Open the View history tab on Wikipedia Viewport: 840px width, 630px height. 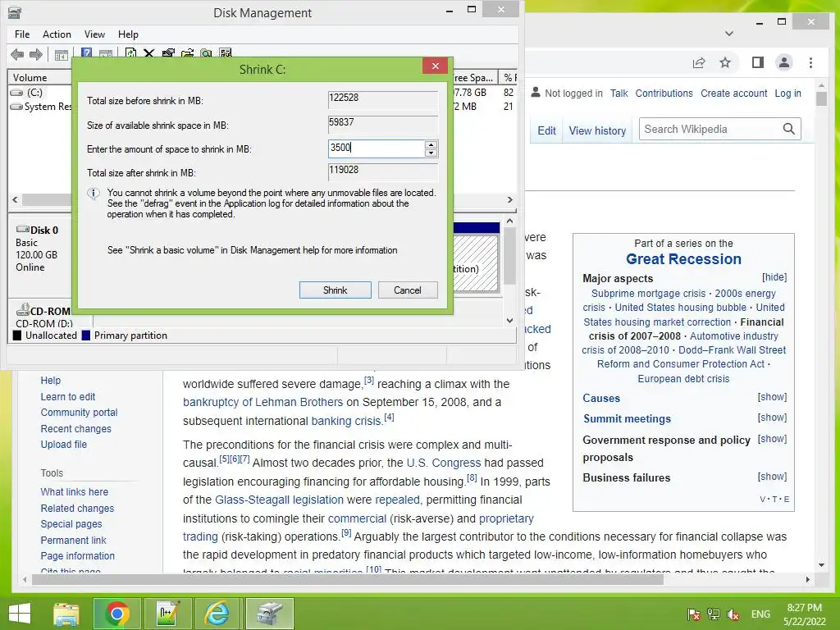[x=597, y=130]
